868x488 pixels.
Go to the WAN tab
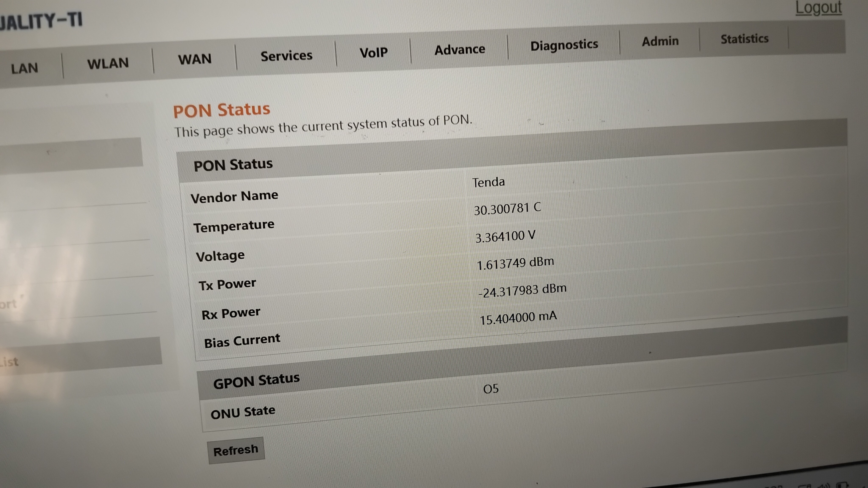[195, 60]
